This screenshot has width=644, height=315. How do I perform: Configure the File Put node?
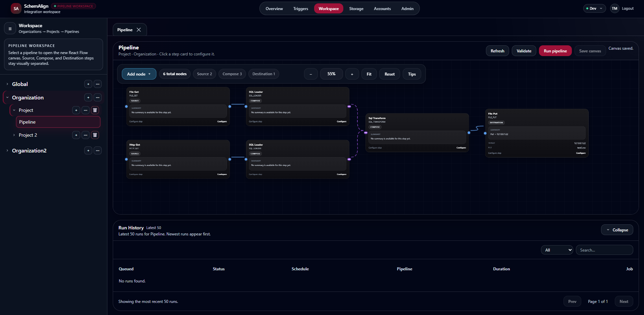point(581,153)
